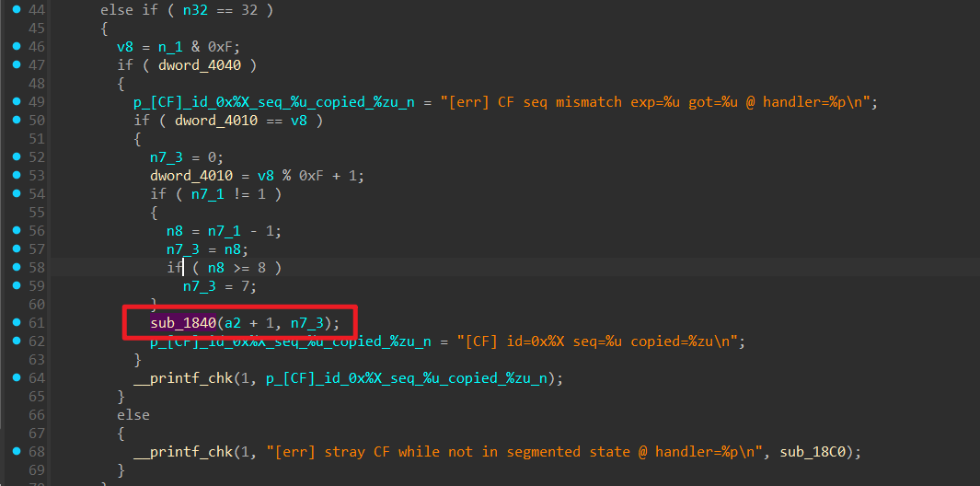Image resolution: width=980 pixels, height=486 pixels.
Task: Click the breakpoint marker beside line 64
Action: [17, 378]
